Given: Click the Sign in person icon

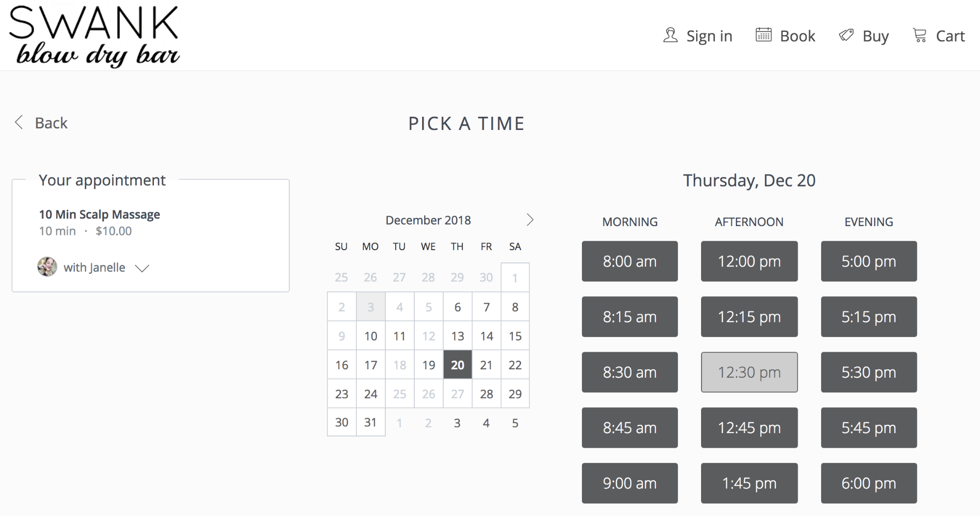Looking at the screenshot, I should click(x=670, y=35).
